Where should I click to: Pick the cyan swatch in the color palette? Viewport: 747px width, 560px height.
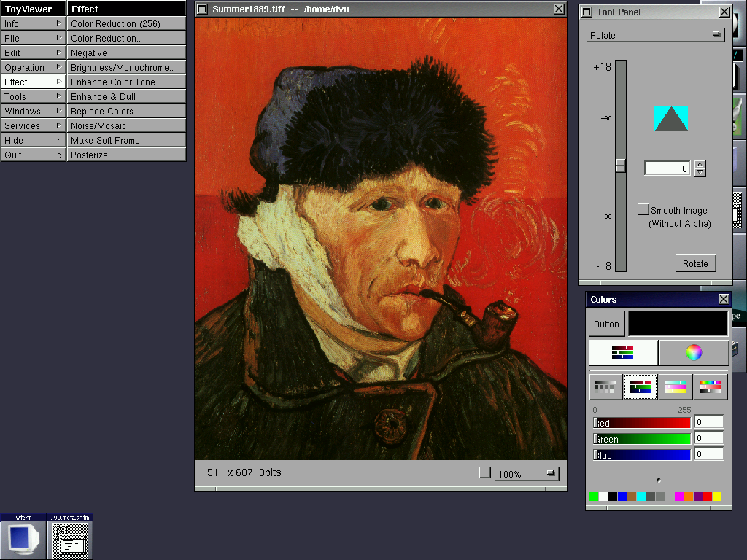(x=641, y=497)
